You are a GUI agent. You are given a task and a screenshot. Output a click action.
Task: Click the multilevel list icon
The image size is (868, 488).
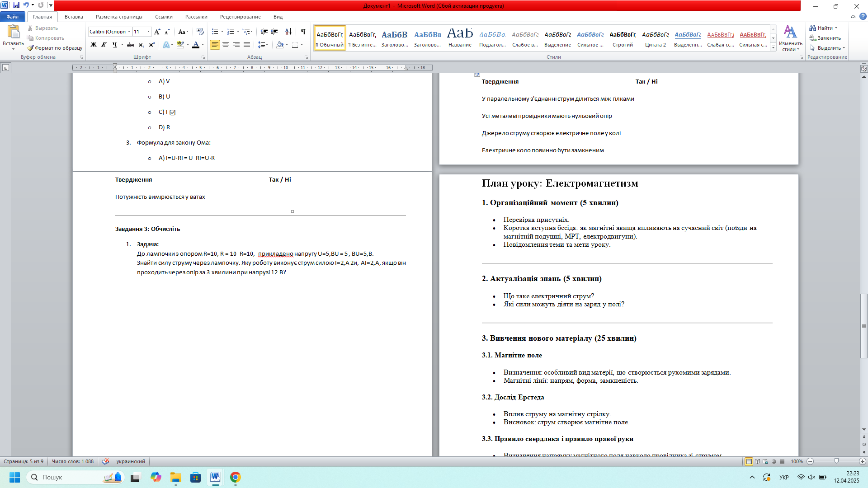pyautogui.click(x=246, y=32)
